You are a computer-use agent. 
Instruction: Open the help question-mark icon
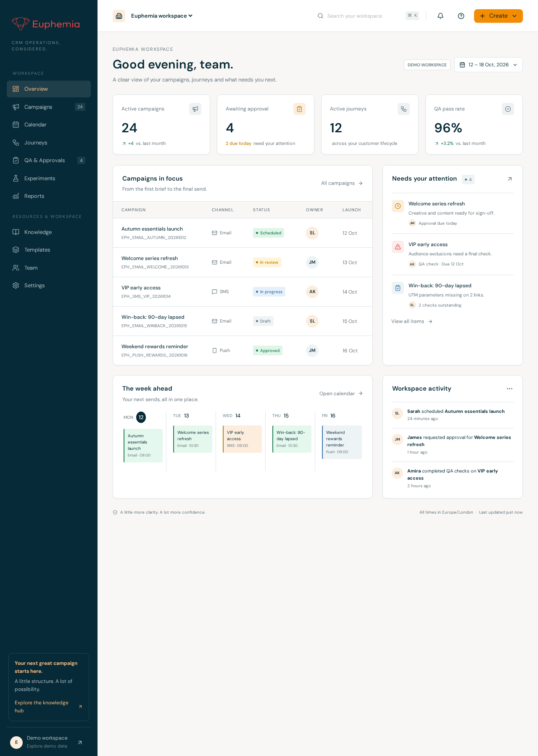point(461,16)
